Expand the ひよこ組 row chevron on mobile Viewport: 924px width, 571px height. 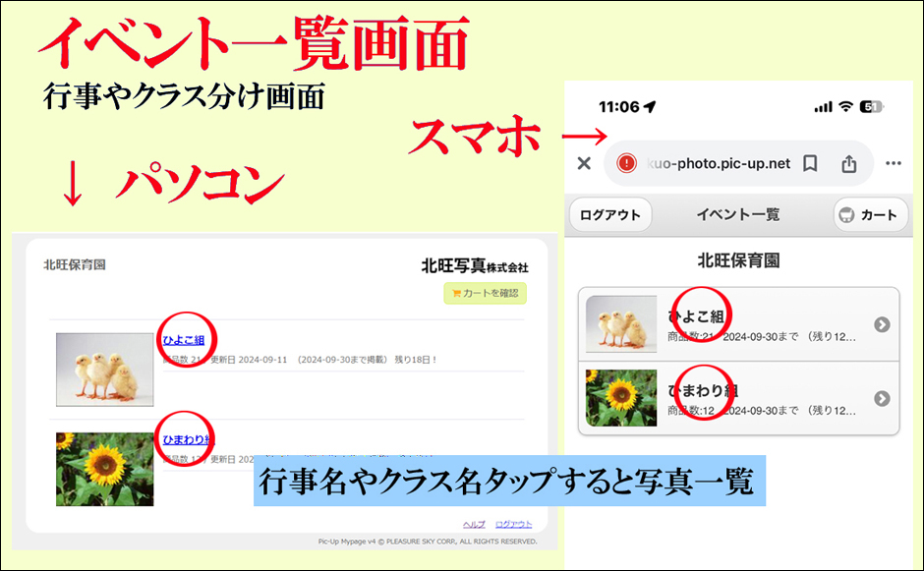click(x=882, y=324)
